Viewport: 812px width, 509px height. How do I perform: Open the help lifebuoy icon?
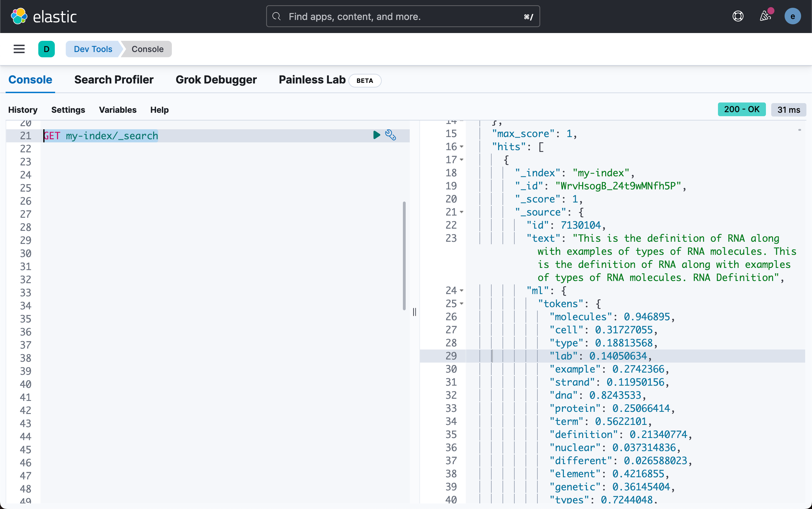[x=738, y=16]
